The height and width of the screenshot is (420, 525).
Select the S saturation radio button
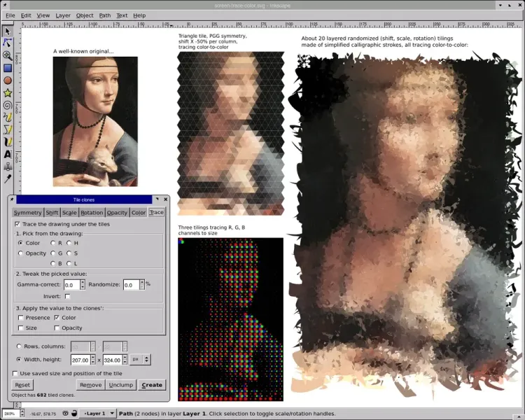pos(69,253)
